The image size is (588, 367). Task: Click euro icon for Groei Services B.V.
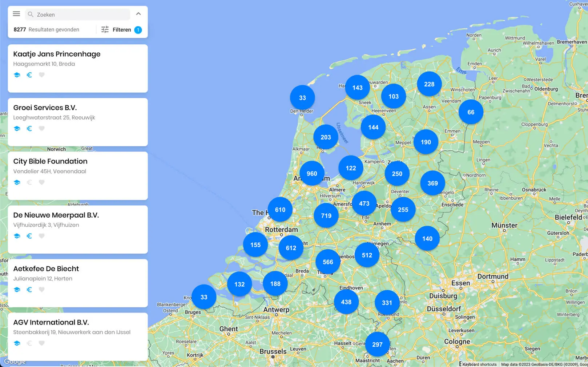(29, 129)
